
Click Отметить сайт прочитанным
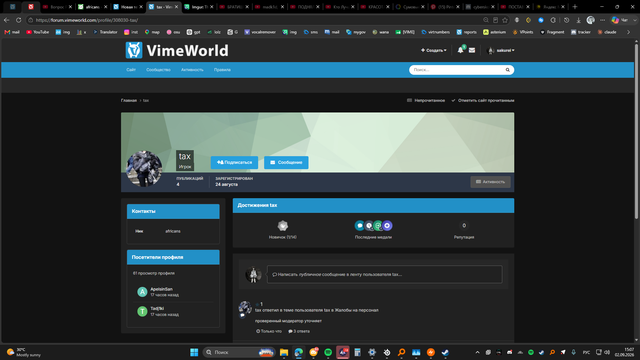point(482,100)
